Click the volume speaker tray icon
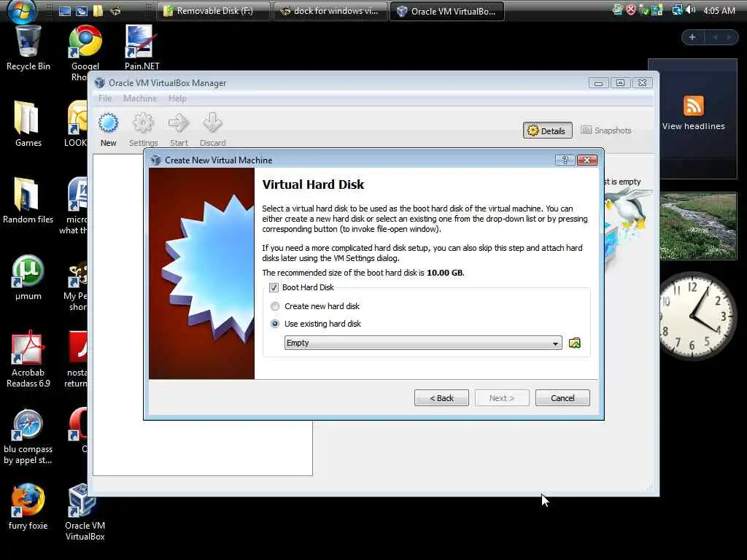The height and width of the screenshot is (560, 747). point(691,10)
